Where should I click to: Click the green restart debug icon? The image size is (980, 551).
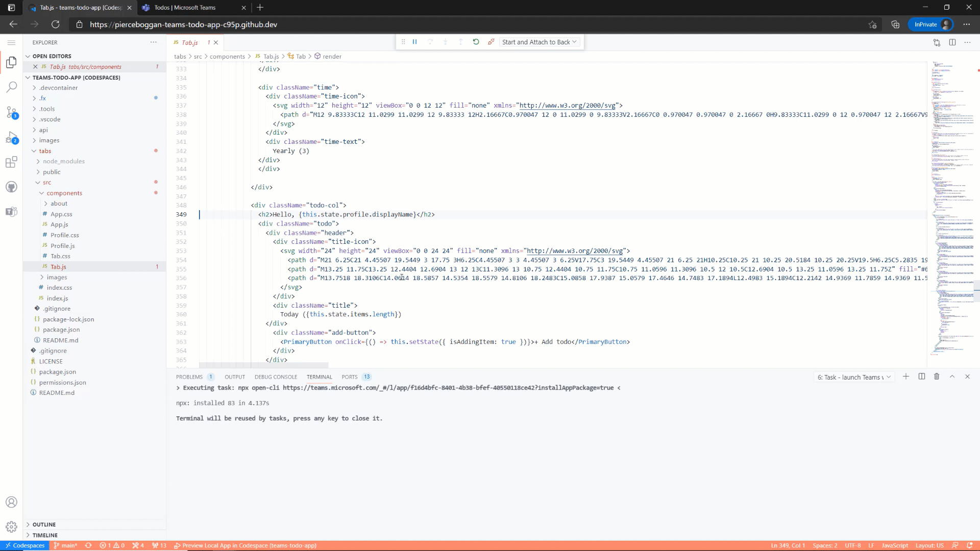point(476,42)
